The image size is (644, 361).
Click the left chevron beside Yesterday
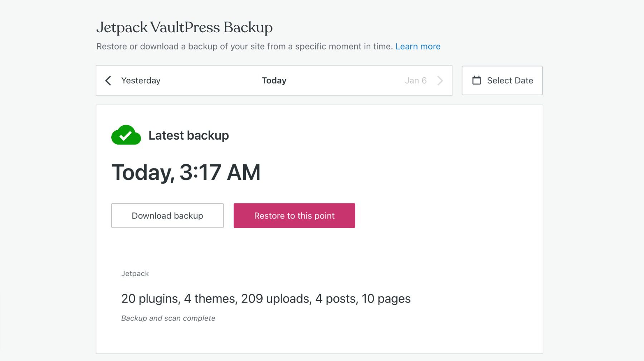tap(108, 81)
